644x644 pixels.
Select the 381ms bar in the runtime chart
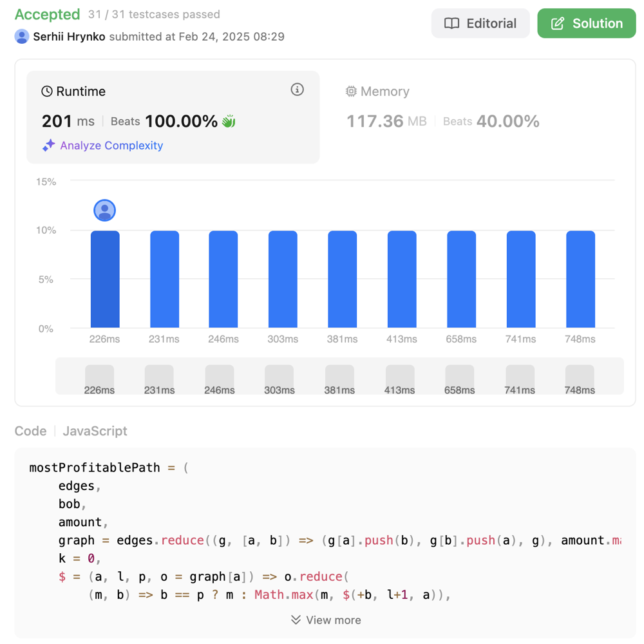pyautogui.click(x=342, y=279)
